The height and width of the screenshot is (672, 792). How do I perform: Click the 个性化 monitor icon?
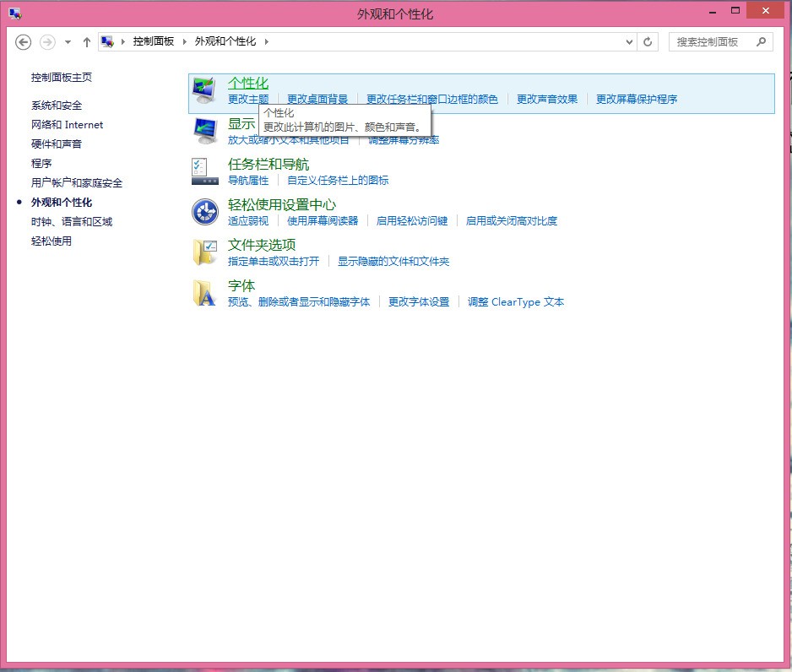tap(204, 90)
